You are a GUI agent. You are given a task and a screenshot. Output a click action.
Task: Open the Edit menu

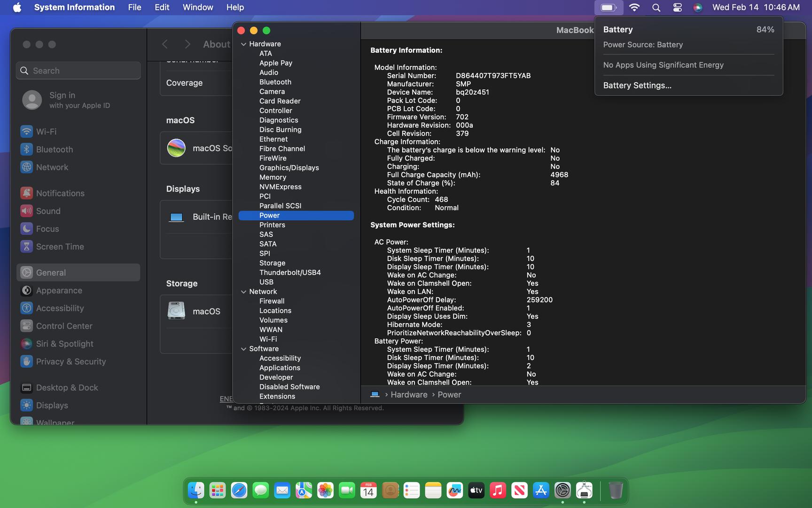tap(162, 8)
